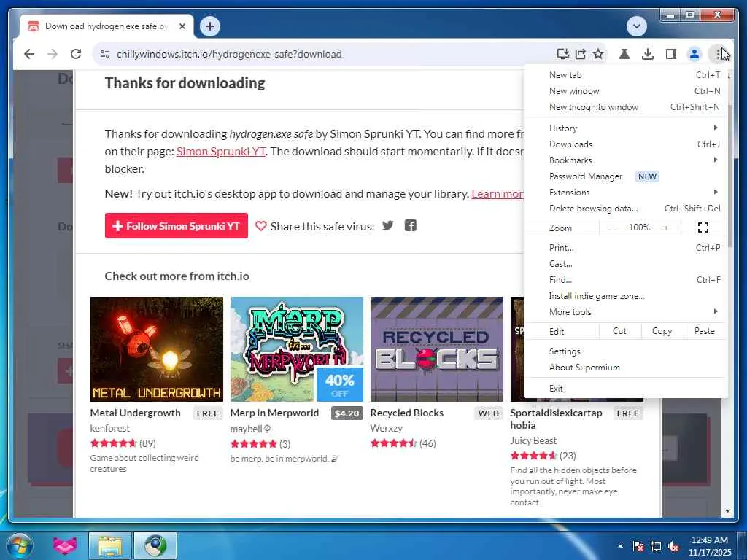This screenshot has width=747, height=560.
Task: Show hidden tray icons arrow
Action: click(620, 546)
